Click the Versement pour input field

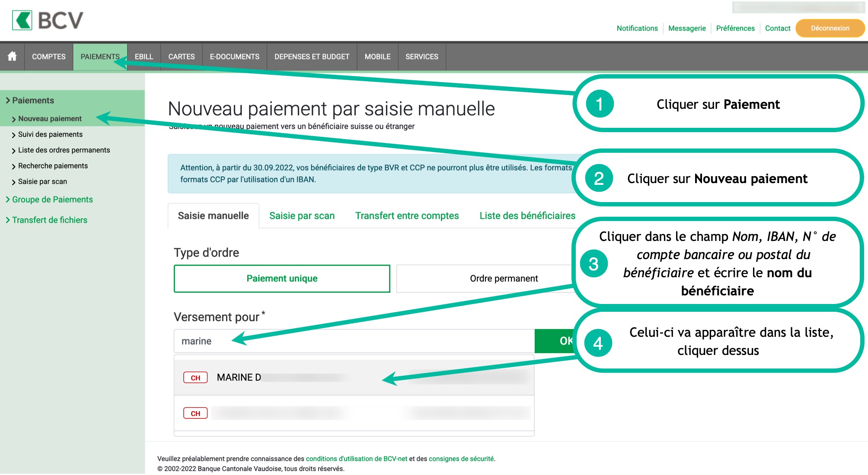click(354, 341)
